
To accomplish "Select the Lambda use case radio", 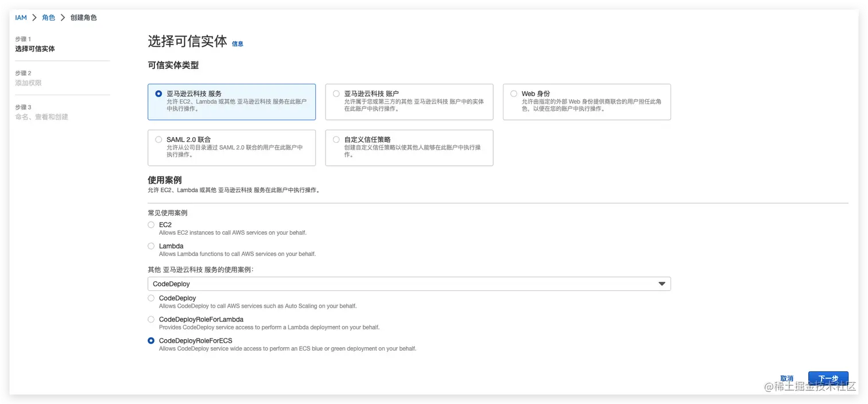I will 151,246.
